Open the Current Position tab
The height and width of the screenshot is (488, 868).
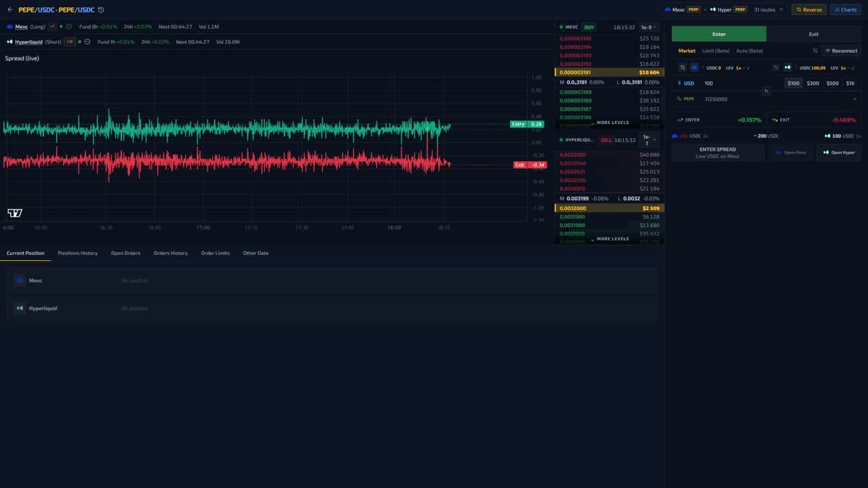[26, 253]
